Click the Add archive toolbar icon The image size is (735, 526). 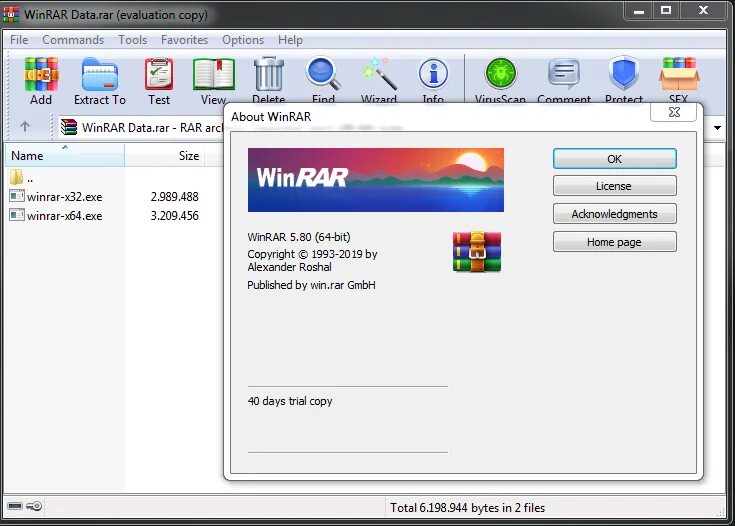(x=41, y=74)
